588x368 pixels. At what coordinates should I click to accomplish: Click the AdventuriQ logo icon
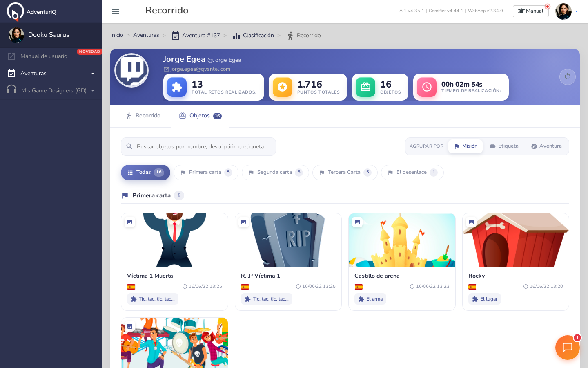15,11
